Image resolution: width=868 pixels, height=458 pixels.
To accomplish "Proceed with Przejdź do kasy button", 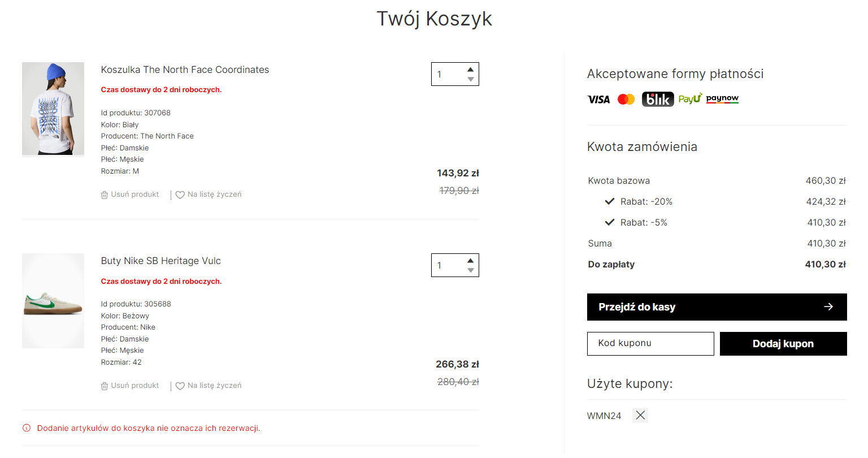I will [717, 307].
